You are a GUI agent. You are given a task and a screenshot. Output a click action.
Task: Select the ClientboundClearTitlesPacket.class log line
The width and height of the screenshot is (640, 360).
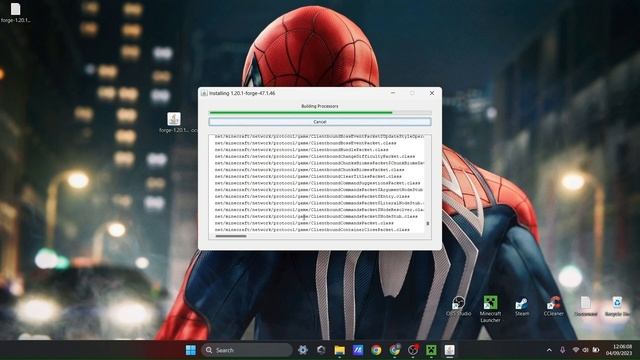point(308,176)
